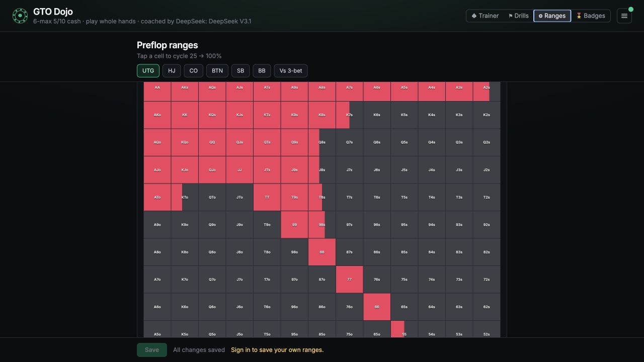Open the Ranges tab
The height and width of the screenshot is (362, 644).
click(x=552, y=16)
